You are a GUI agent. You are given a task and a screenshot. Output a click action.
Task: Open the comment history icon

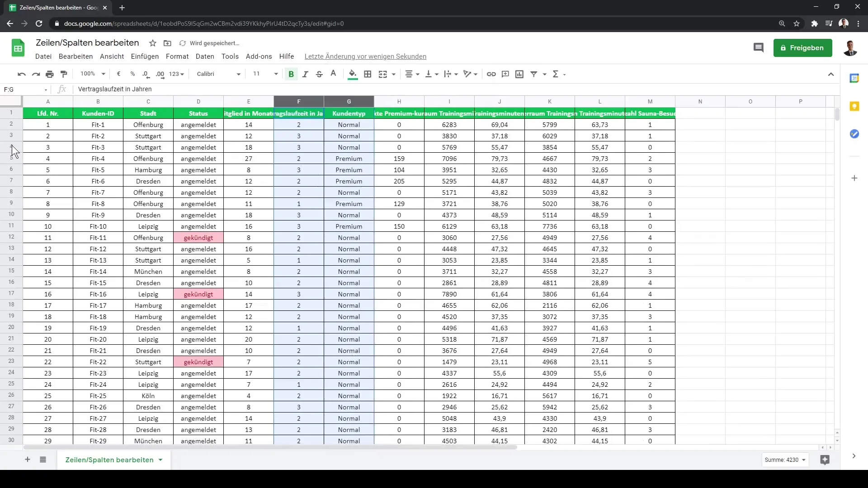pos(759,47)
